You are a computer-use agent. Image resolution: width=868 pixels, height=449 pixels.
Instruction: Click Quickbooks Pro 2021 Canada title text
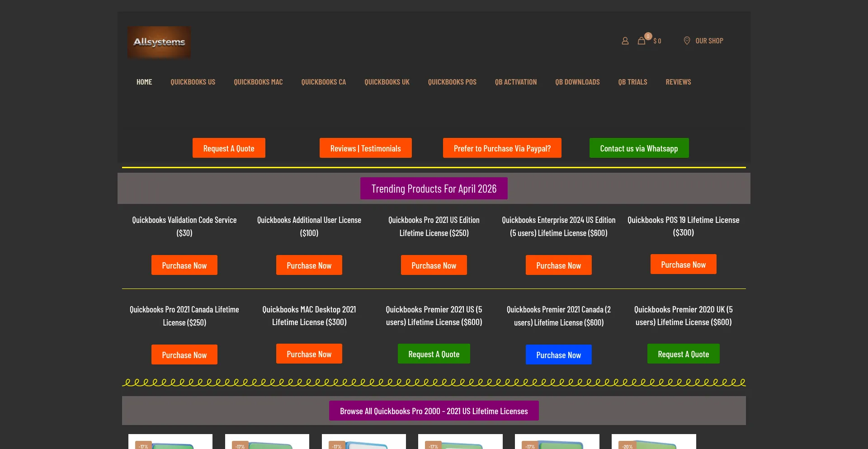click(184, 316)
